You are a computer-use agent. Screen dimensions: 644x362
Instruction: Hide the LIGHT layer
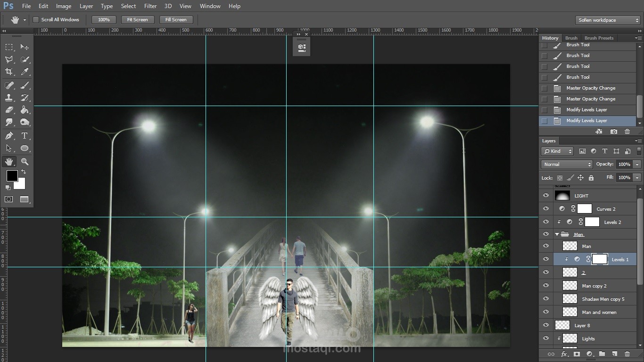click(546, 196)
